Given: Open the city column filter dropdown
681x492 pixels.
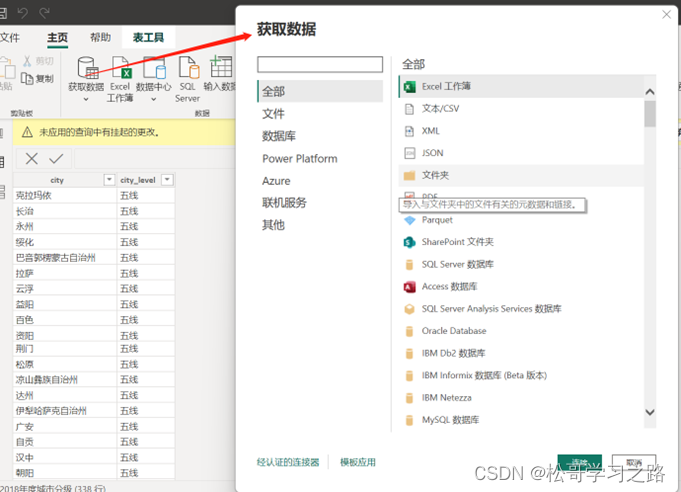Looking at the screenshot, I should (109, 179).
